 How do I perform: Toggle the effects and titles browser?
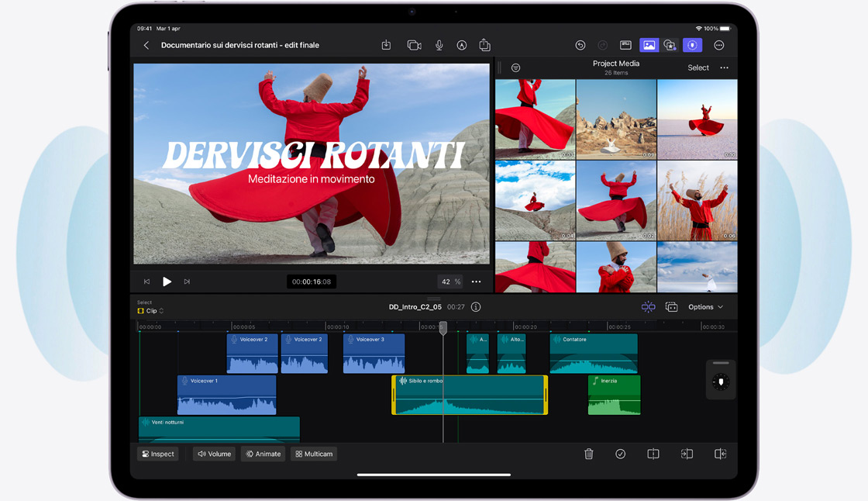point(670,45)
